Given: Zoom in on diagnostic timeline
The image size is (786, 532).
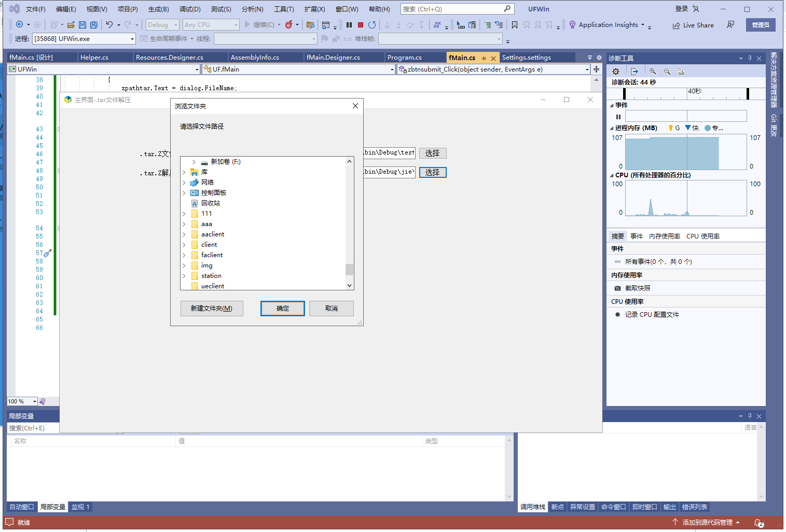Looking at the screenshot, I should (653, 72).
